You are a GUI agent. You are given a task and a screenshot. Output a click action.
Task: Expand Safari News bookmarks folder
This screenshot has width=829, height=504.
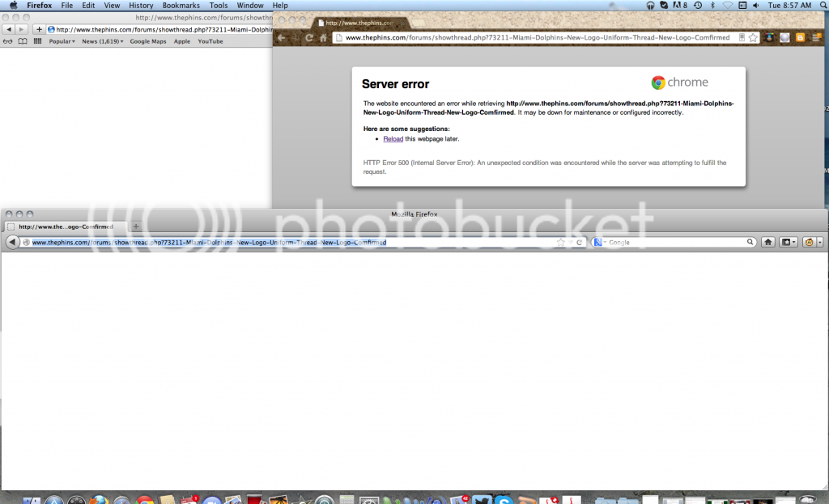pyautogui.click(x=102, y=41)
